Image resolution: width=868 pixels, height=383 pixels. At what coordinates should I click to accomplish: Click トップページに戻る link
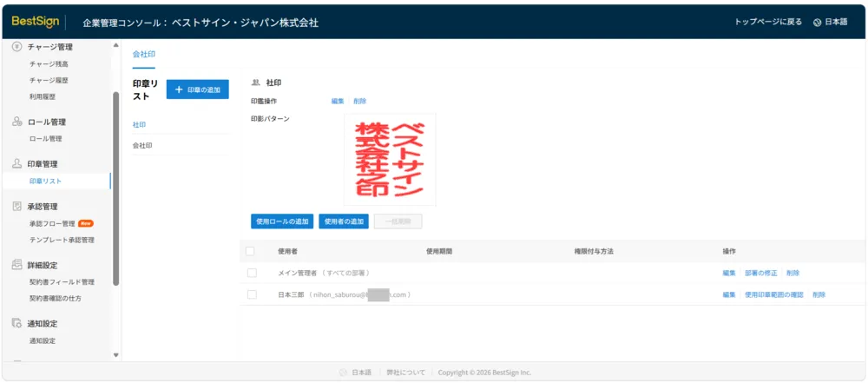click(768, 23)
